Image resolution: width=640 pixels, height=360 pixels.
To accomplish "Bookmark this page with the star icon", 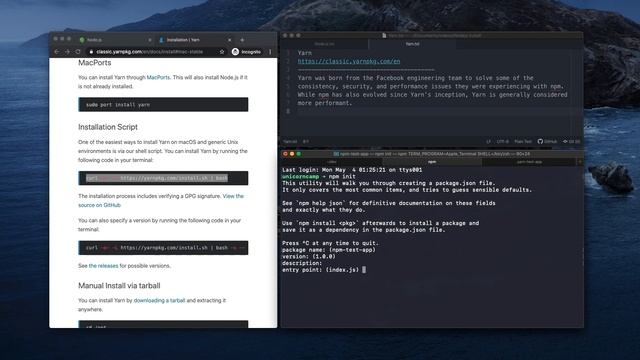I will click(x=222, y=52).
